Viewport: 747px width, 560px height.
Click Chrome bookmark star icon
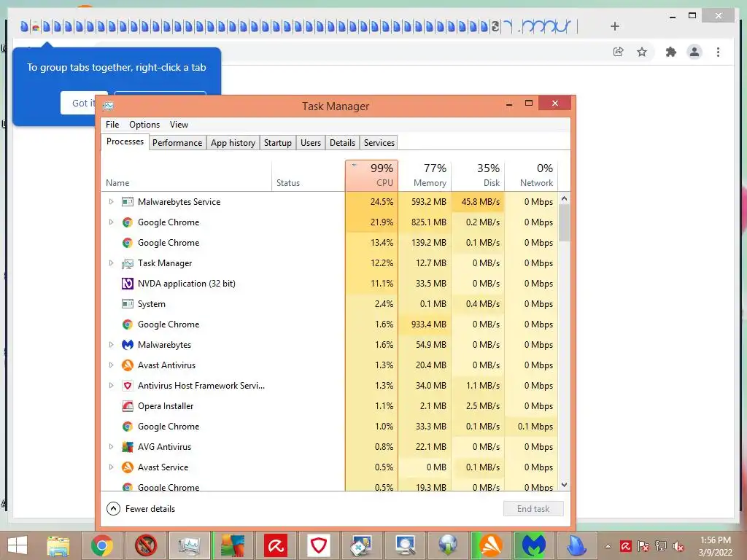(x=642, y=52)
